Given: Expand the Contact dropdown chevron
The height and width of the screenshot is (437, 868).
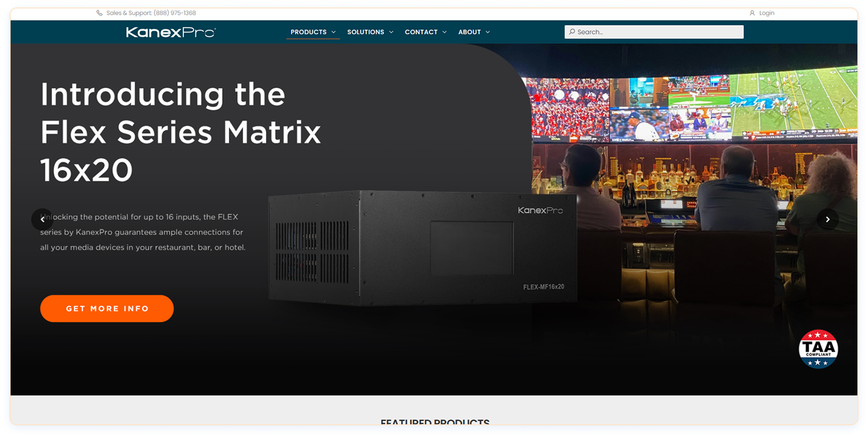Looking at the screenshot, I should (x=445, y=32).
